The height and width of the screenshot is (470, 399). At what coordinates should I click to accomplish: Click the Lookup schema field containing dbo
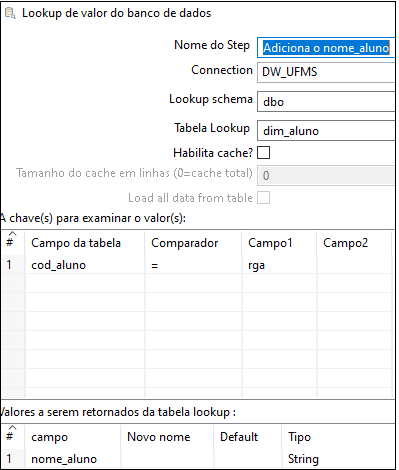tap(326, 102)
